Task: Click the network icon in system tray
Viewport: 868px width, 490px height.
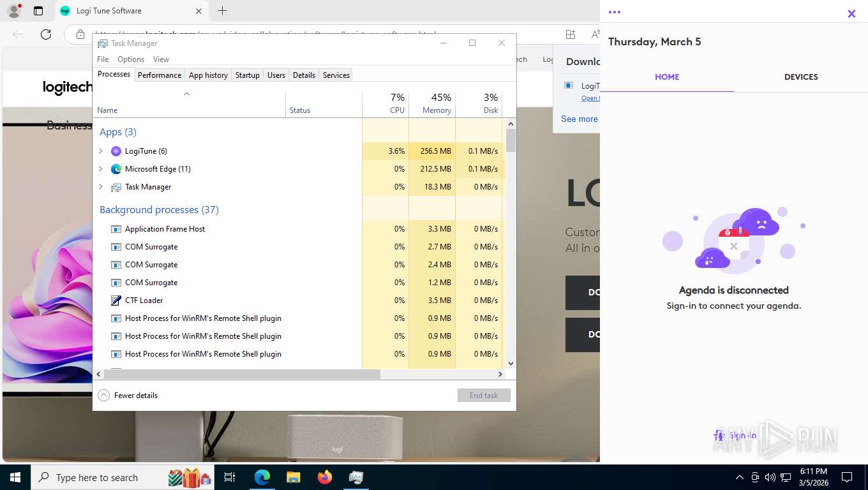Action: (x=786, y=477)
